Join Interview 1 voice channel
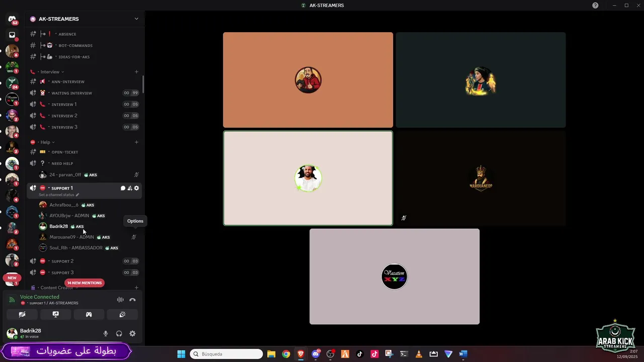The image size is (644, 362). (84, 105)
